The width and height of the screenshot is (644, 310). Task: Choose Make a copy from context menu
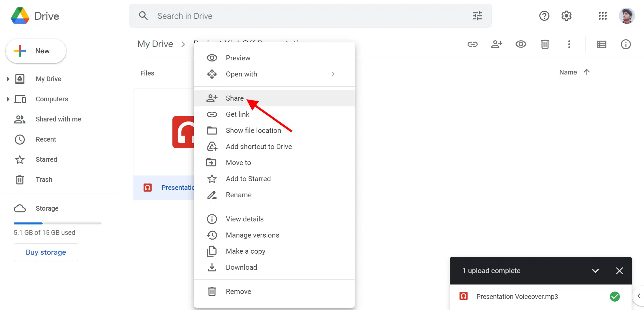[245, 251]
